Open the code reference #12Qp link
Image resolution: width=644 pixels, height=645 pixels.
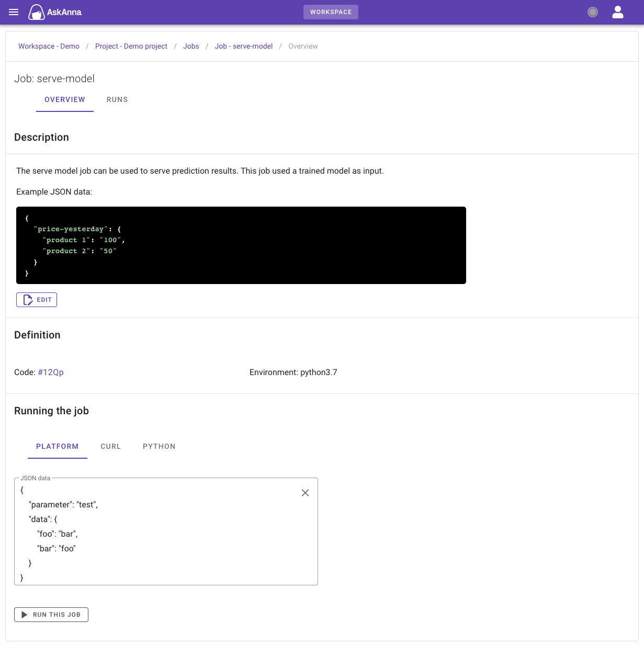coord(51,372)
